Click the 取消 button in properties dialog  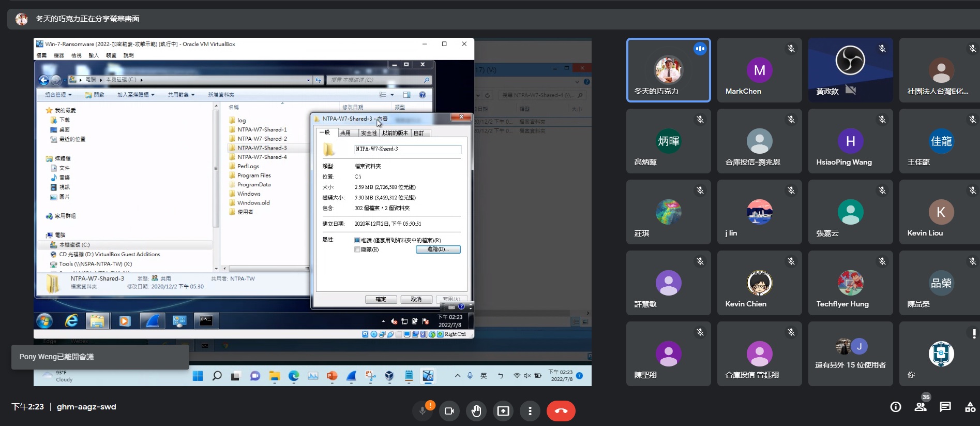[416, 299]
